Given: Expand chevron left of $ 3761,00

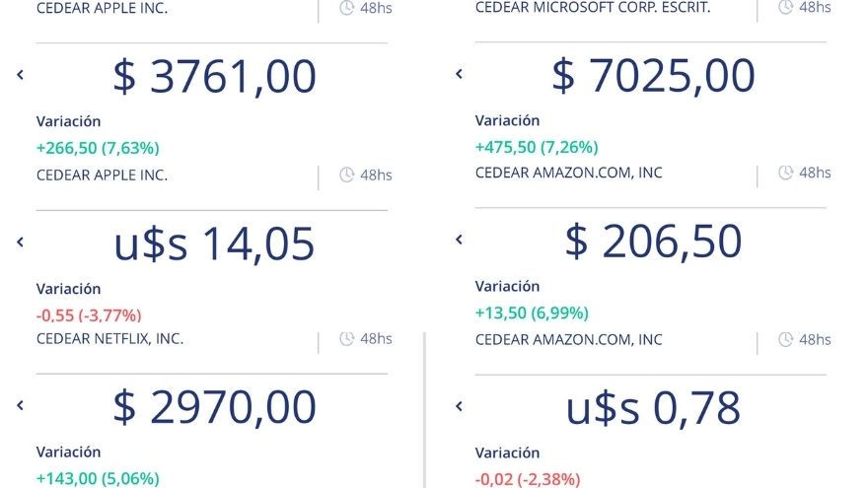Looking at the screenshot, I should pos(20,75).
